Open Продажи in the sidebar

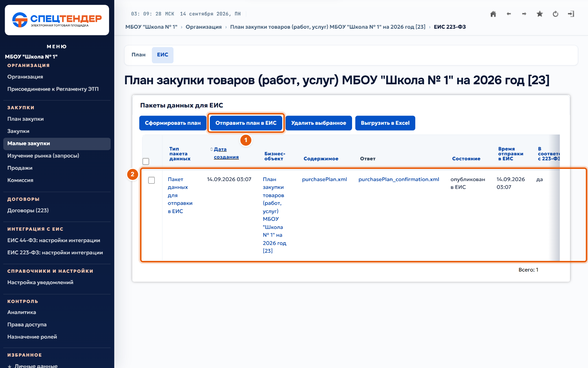click(57, 168)
